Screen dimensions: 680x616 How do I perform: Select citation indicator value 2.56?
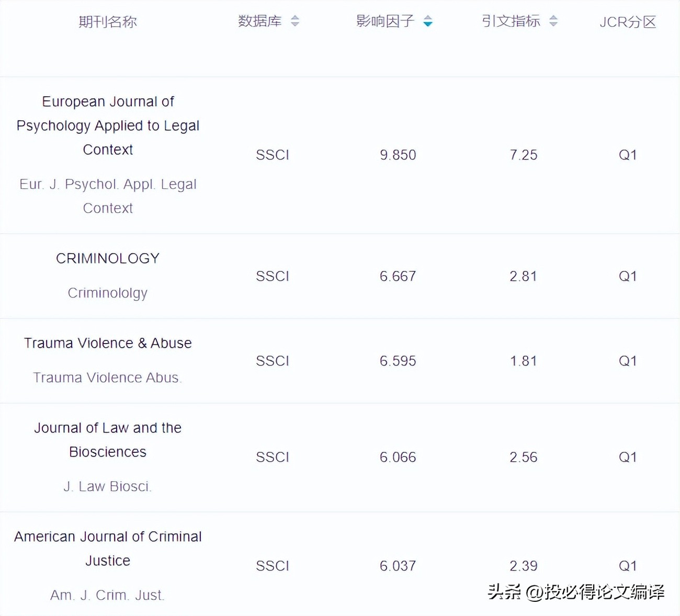524,457
